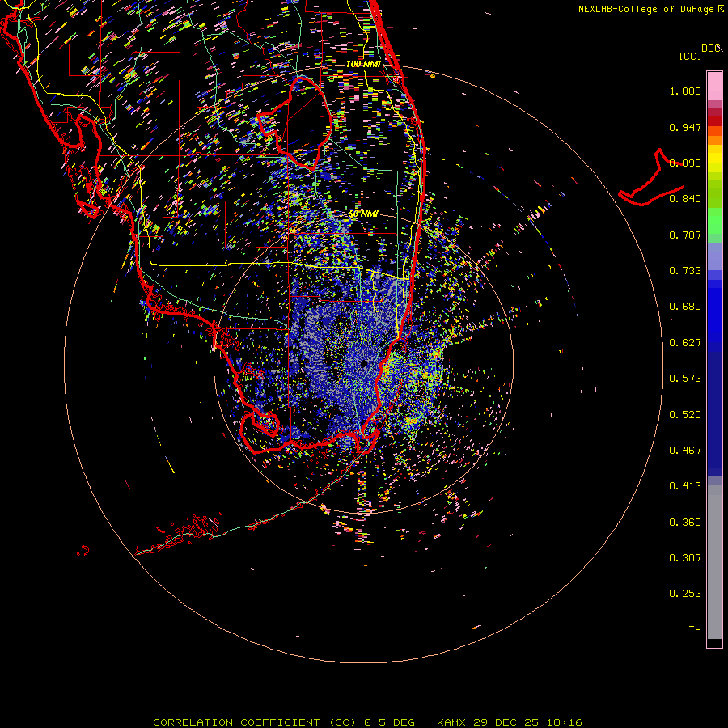This screenshot has width=728, height=728.
Task: Select the 0.413 scale value
Action: [x=685, y=486]
